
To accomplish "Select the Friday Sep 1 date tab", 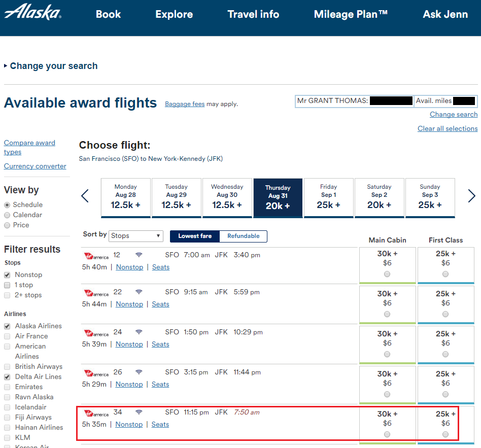I will (329, 197).
